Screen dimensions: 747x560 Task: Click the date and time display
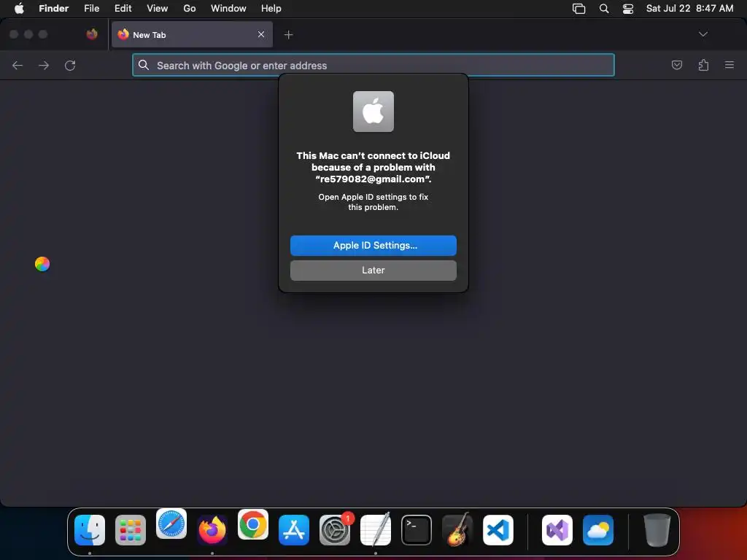click(689, 8)
